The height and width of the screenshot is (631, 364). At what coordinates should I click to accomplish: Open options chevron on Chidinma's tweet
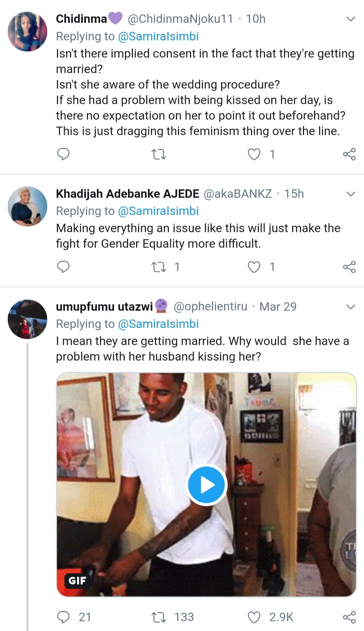click(351, 19)
